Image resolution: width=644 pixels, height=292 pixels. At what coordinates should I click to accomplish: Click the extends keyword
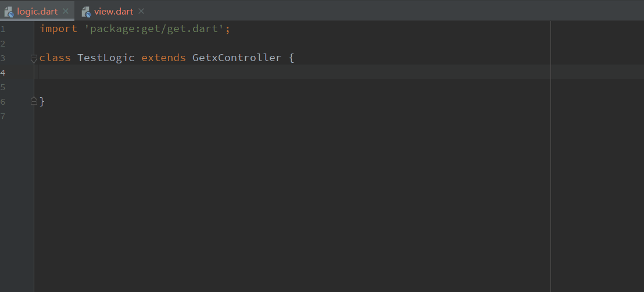pos(163,58)
